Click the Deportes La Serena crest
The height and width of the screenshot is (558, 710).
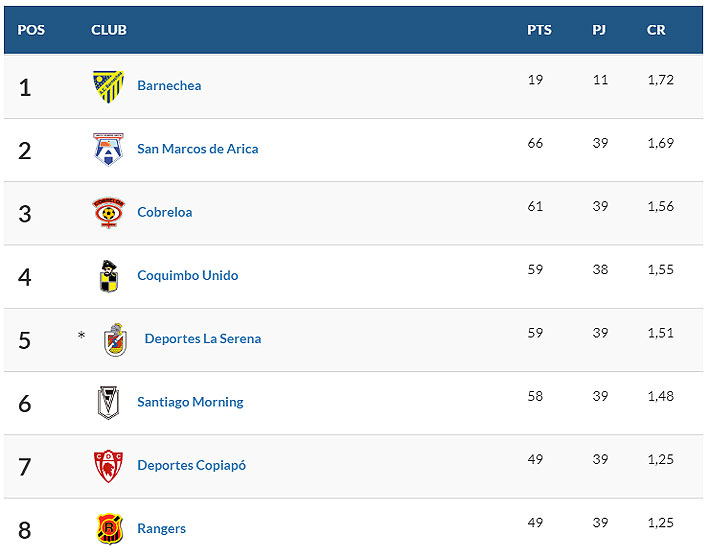[115, 339]
